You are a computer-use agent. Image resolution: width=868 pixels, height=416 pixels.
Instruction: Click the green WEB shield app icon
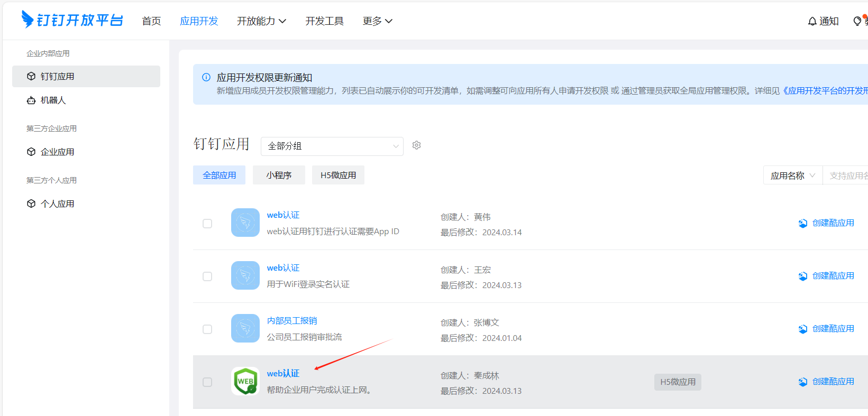(x=245, y=381)
